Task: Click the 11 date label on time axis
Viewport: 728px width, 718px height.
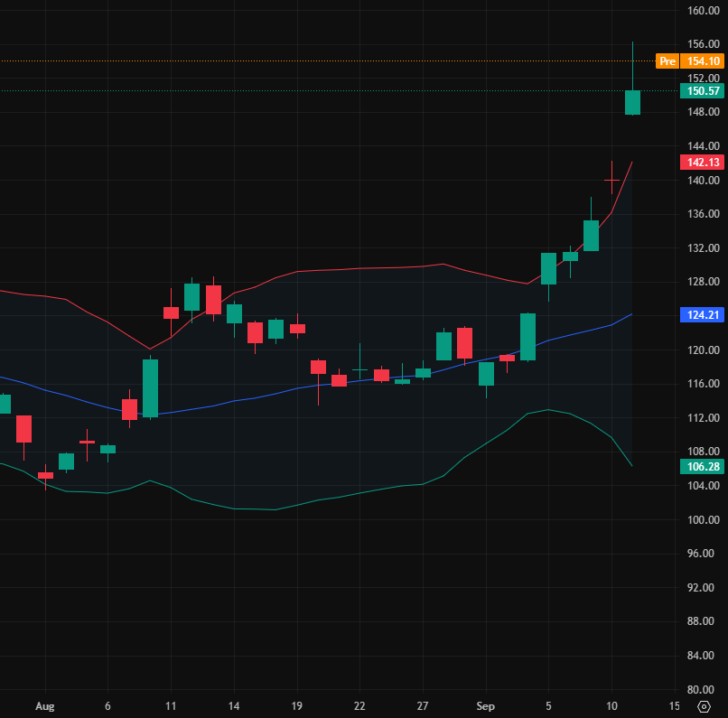Action: click(171, 706)
